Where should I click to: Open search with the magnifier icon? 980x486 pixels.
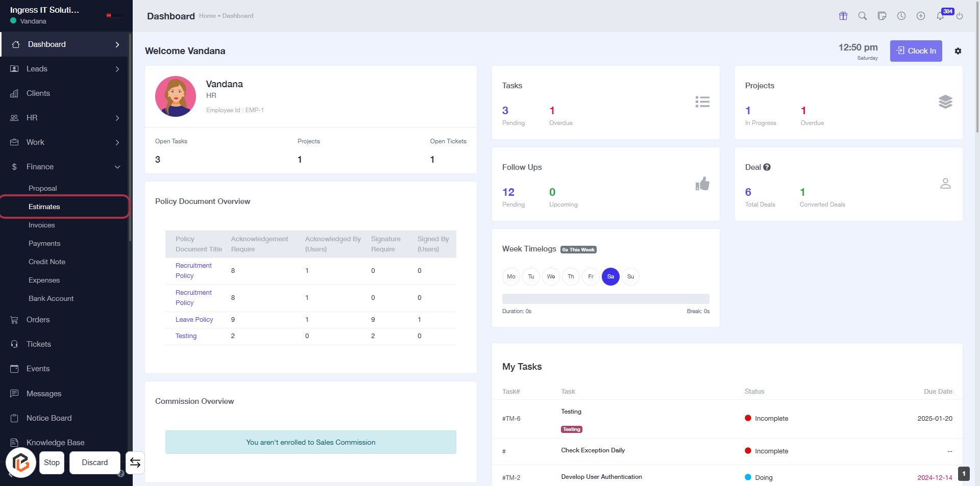[862, 16]
